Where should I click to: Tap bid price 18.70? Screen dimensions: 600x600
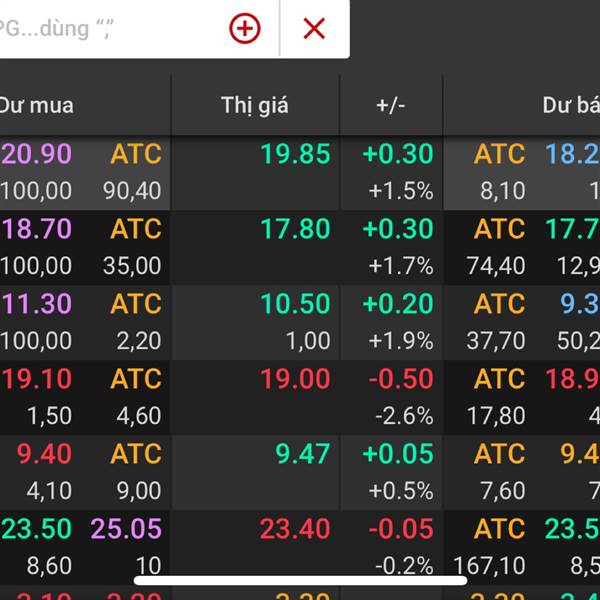[37, 229]
